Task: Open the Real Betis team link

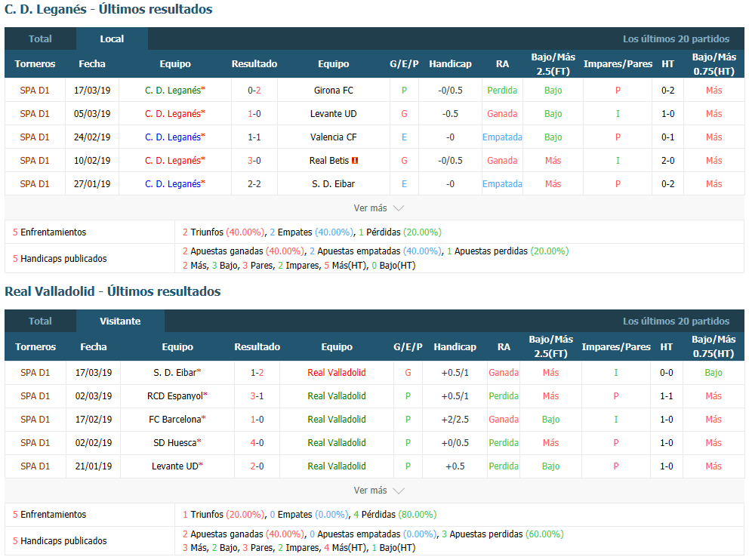Action: (329, 161)
